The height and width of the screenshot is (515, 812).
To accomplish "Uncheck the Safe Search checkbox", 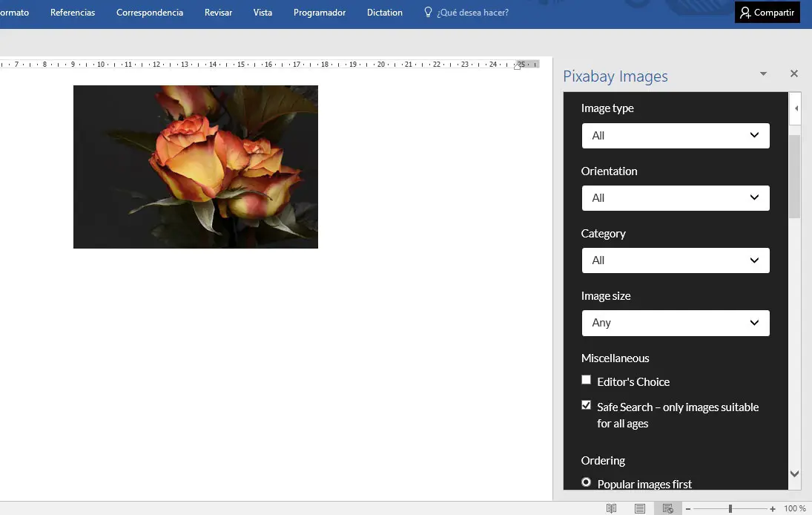I will 587,404.
